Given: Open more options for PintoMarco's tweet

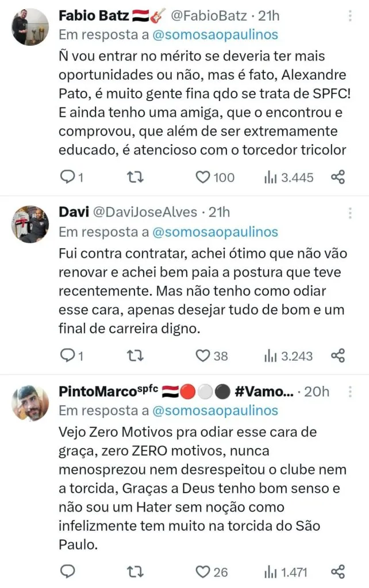Looking at the screenshot, I should point(350,392).
